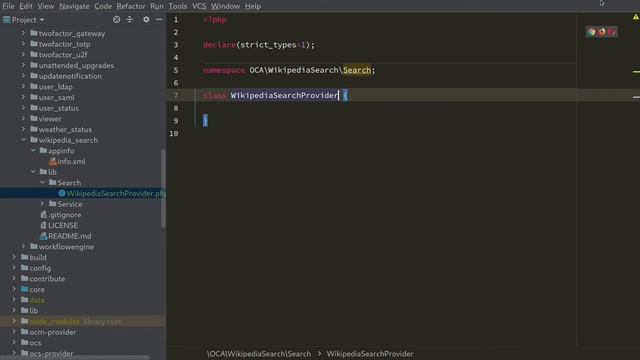The height and width of the screenshot is (360, 640).
Task: Click the core folder icon
Action: tap(24, 289)
